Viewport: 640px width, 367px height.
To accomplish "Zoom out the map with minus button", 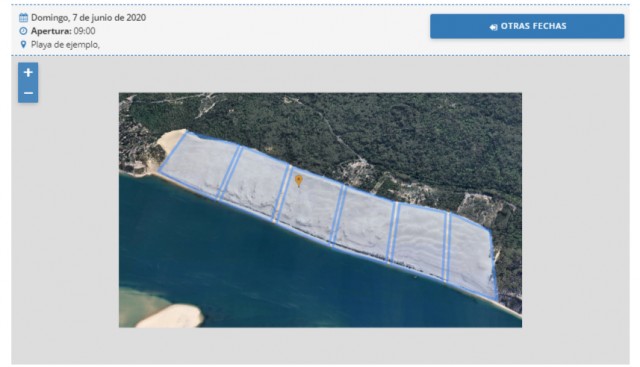I will (28, 93).
